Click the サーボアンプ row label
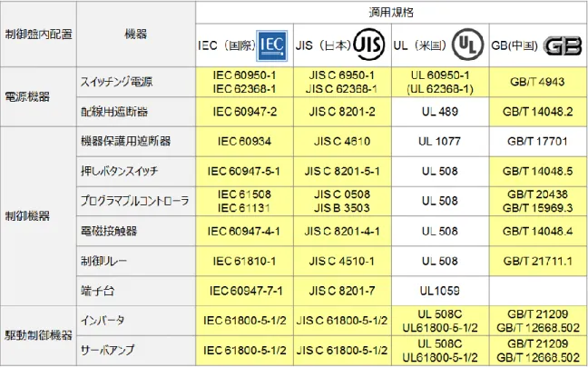The width and height of the screenshot is (588, 368). coord(107,350)
